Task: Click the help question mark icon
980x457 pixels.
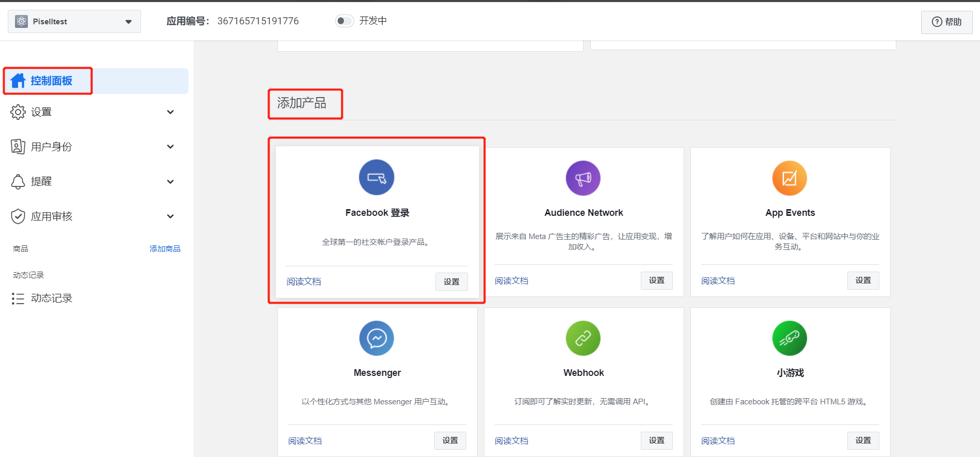Action: click(x=937, y=22)
